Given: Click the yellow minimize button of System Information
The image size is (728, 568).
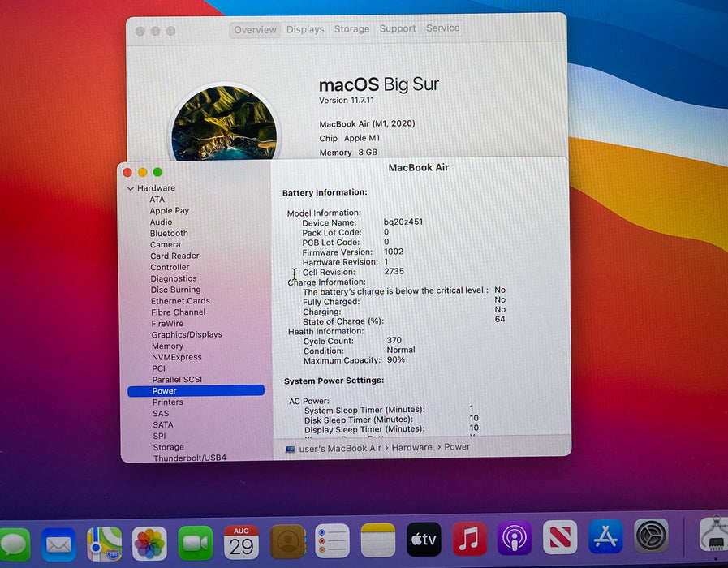Looking at the screenshot, I should [143, 172].
